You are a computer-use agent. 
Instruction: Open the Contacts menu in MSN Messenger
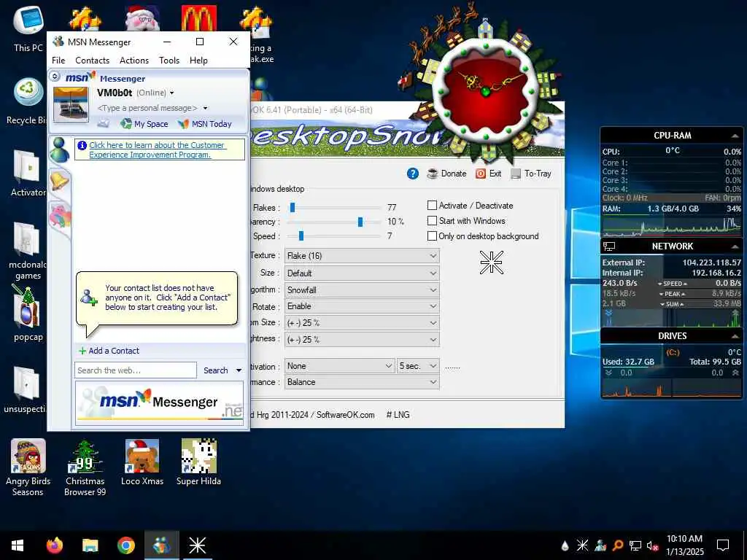pos(92,61)
